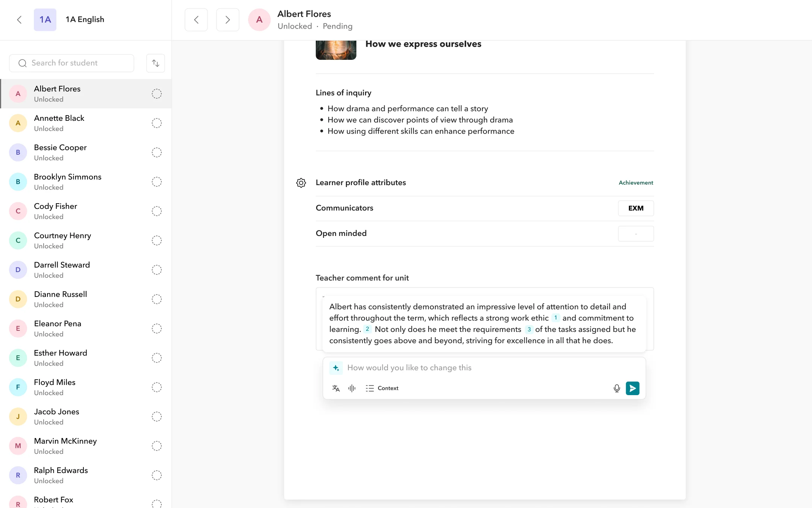The image size is (812, 508).
Task: Select student Jacob Jones
Action: pos(86,417)
